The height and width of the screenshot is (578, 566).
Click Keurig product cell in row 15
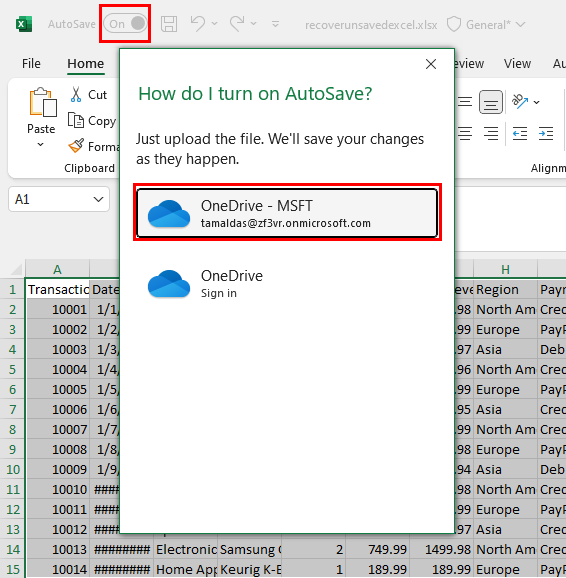point(250,569)
